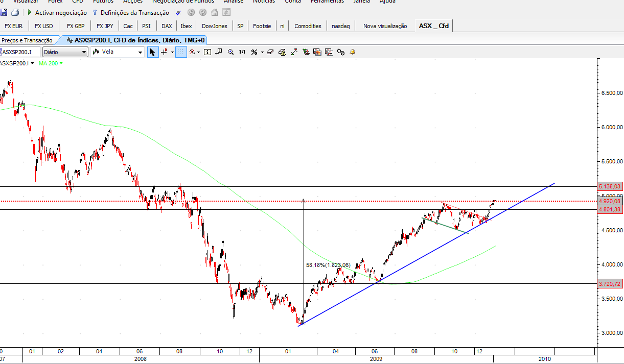The image size is (624, 364).
Task: Click the green play icon to activate trading
Action: (x=30, y=12)
